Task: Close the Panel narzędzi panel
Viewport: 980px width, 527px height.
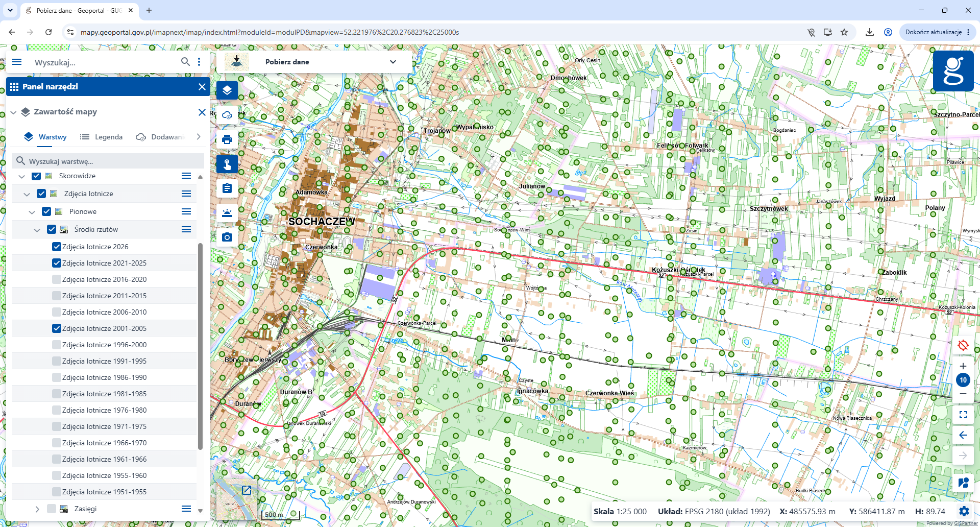Action: click(x=202, y=87)
